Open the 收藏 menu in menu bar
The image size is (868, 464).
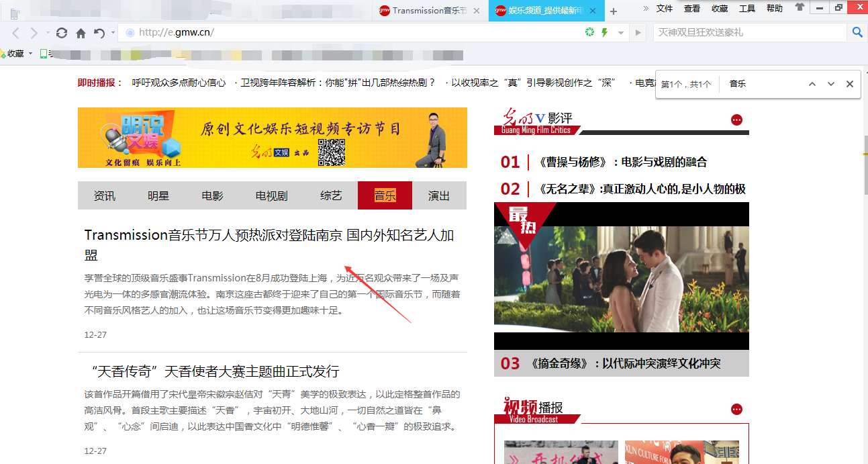pyautogui.click(x=720, y=9)
